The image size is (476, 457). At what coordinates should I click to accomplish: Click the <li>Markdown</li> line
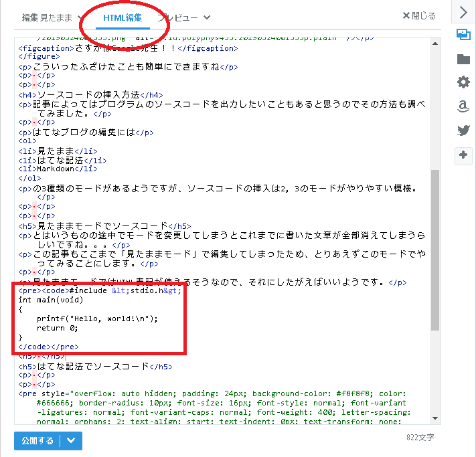(x=58, y=169)
